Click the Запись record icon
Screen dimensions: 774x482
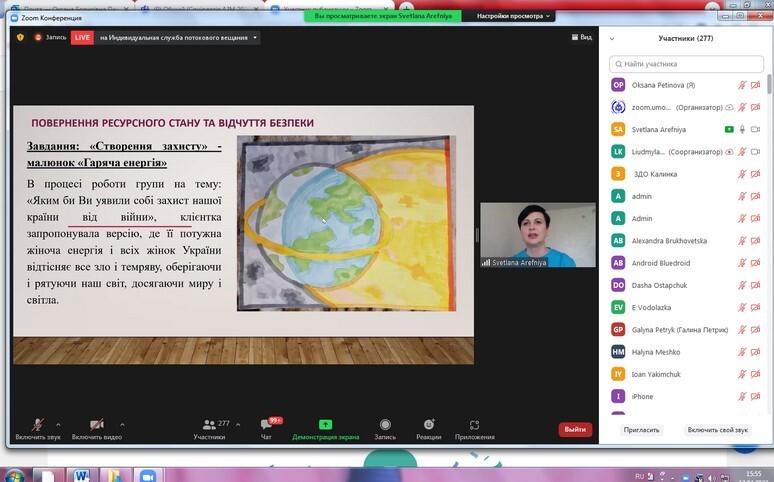385,425
